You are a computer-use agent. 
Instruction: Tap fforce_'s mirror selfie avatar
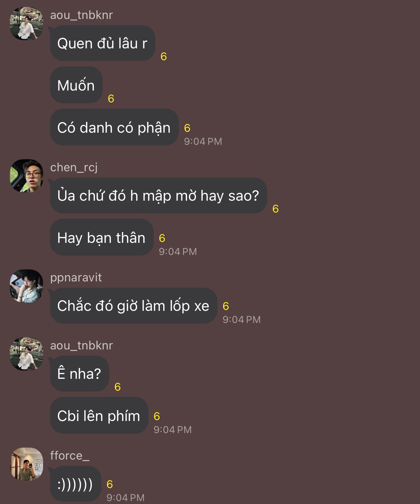tap(26, 464)
